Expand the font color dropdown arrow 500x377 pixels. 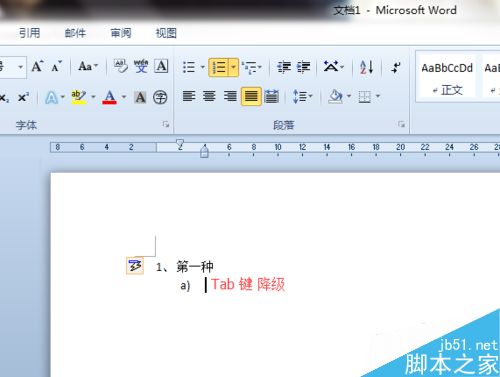(124, 97)
